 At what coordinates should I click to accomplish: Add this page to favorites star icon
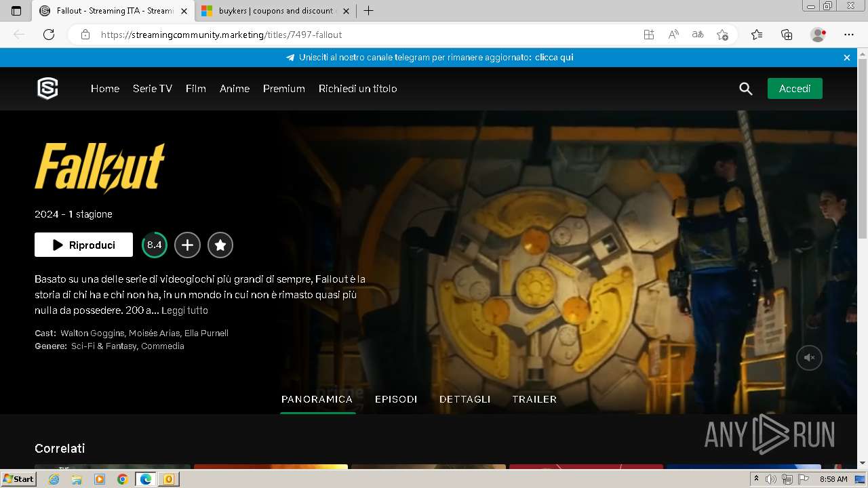722,35
